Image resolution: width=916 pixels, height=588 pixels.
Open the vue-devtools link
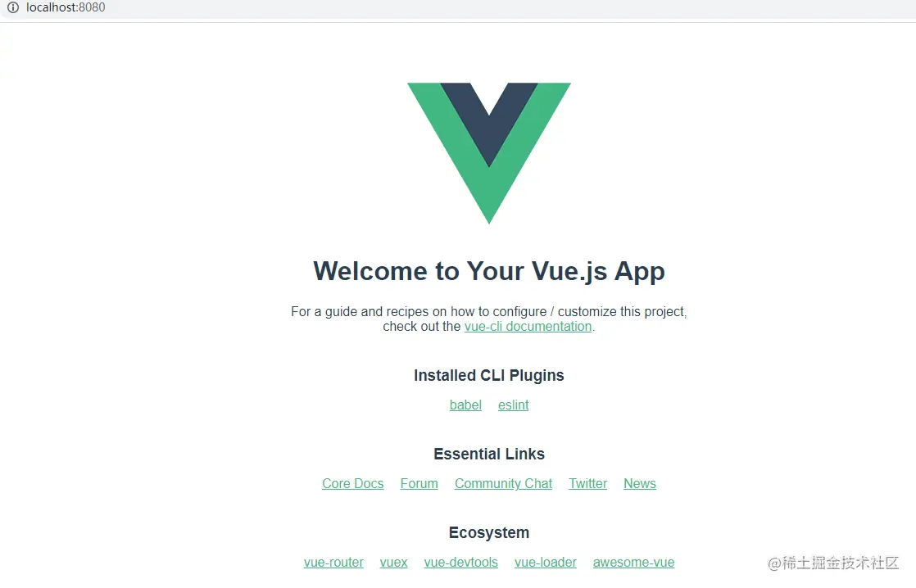click(x=461, y=563)
